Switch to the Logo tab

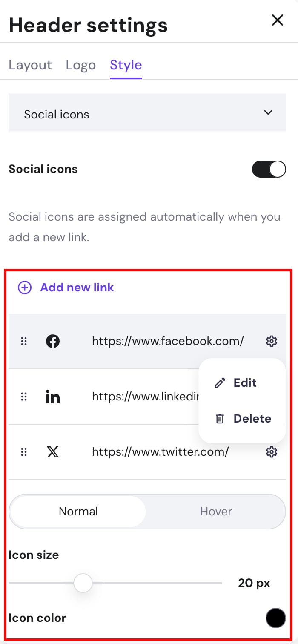click(80, 65)
